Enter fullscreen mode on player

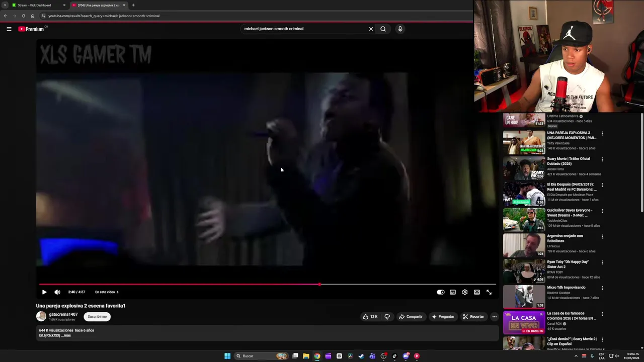pyautogui.click(x=489, y=292)
